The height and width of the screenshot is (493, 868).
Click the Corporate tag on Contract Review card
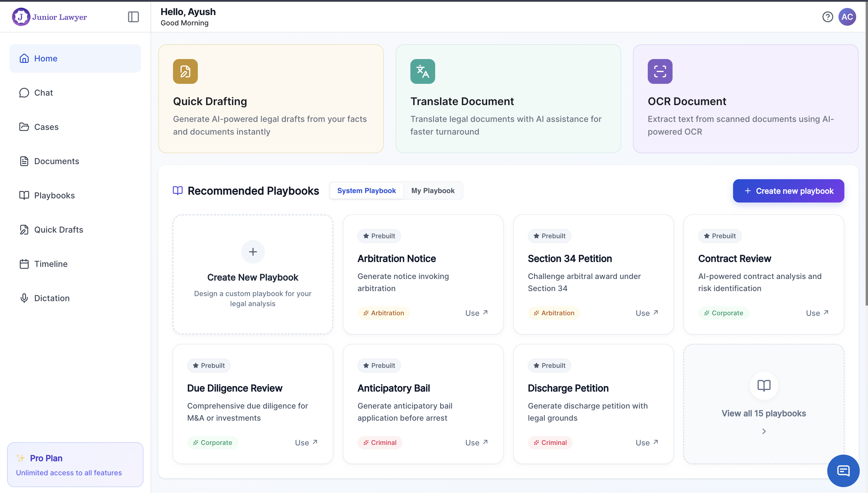pos(723,313)
